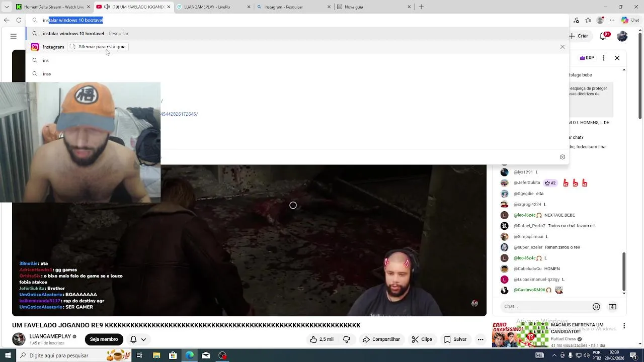Go back with the browser back arrow
This screenshot has height=362, width=644.
[6, 20]
